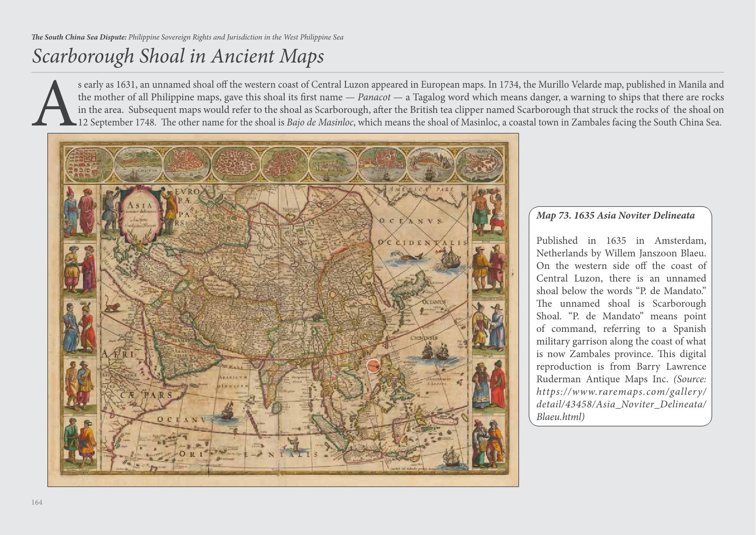Click the 'CÆ PARS' label on the map
The width and height of the screenshot is (756, 535).
click(x=146, y=395)
